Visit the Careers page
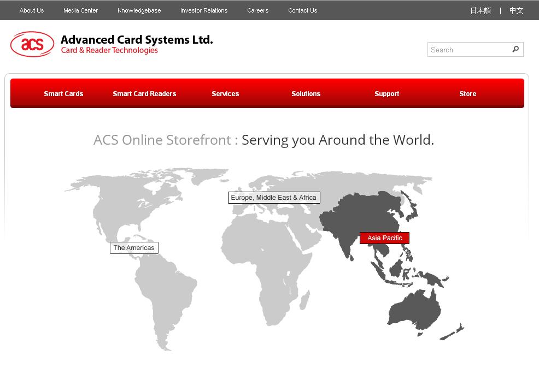This screenshot has height=392, width=539. click(x=258, y=10)
